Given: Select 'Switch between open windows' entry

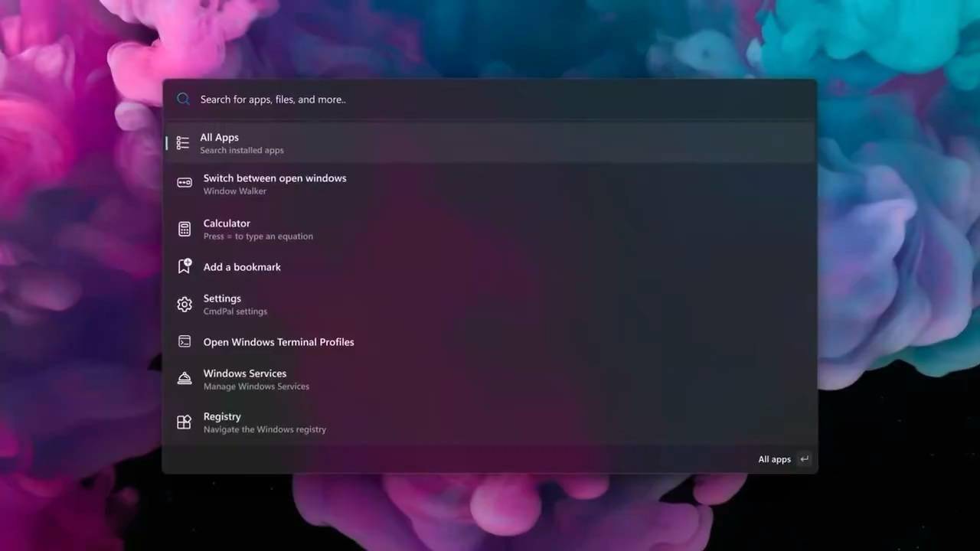Looking at the screenshot, I should [275, 178].
